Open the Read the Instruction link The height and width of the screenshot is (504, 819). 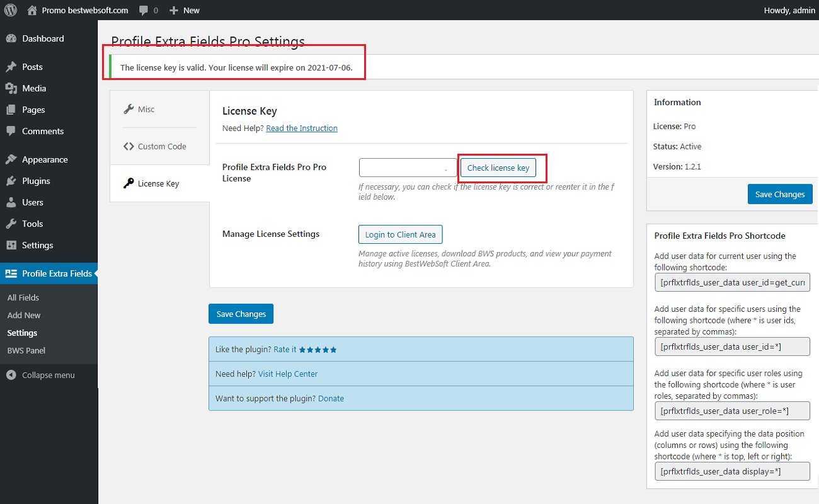pos(302,128)
